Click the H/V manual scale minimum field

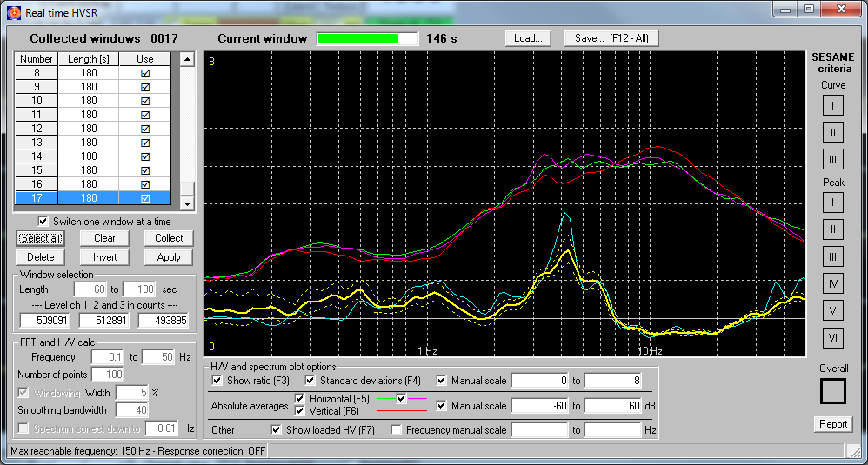(540, 381)
